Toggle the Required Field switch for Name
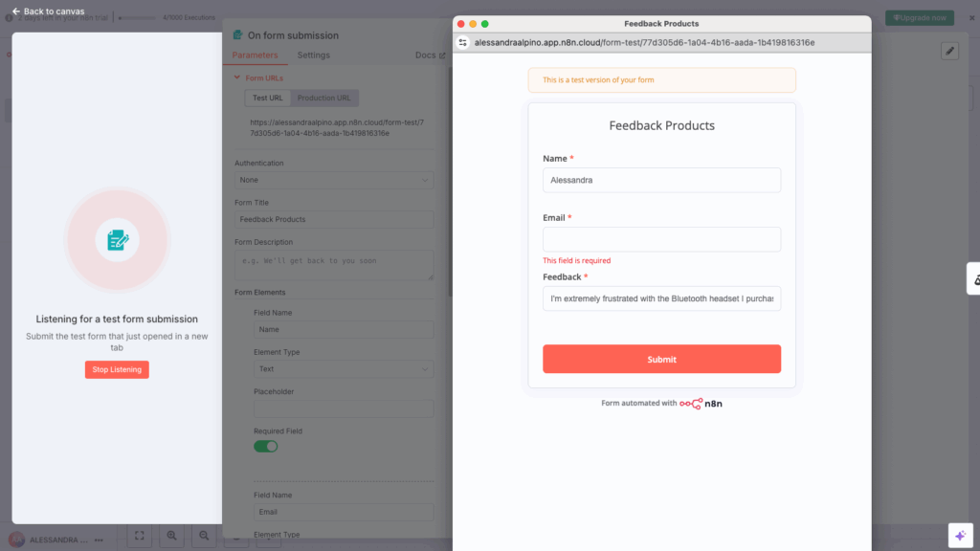 [265, 446]
